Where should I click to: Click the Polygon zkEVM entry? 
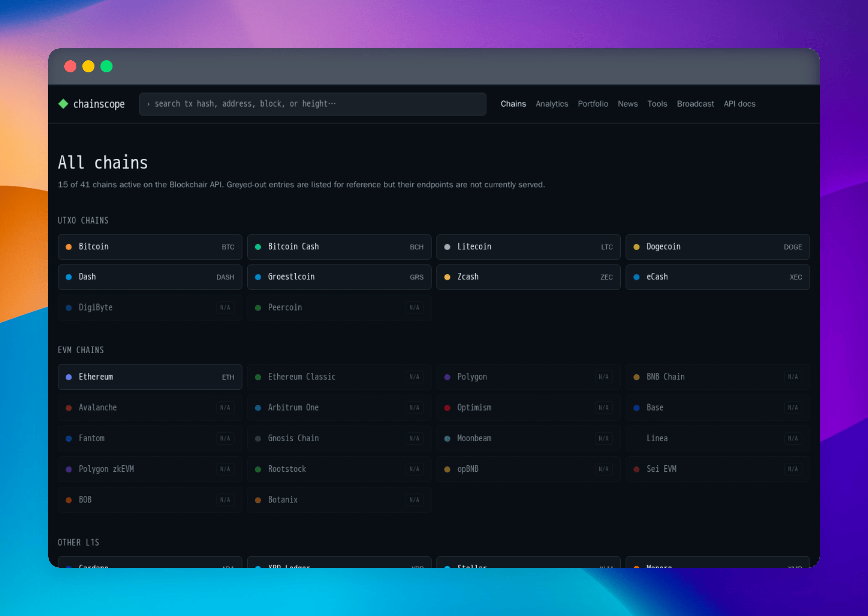150,469
